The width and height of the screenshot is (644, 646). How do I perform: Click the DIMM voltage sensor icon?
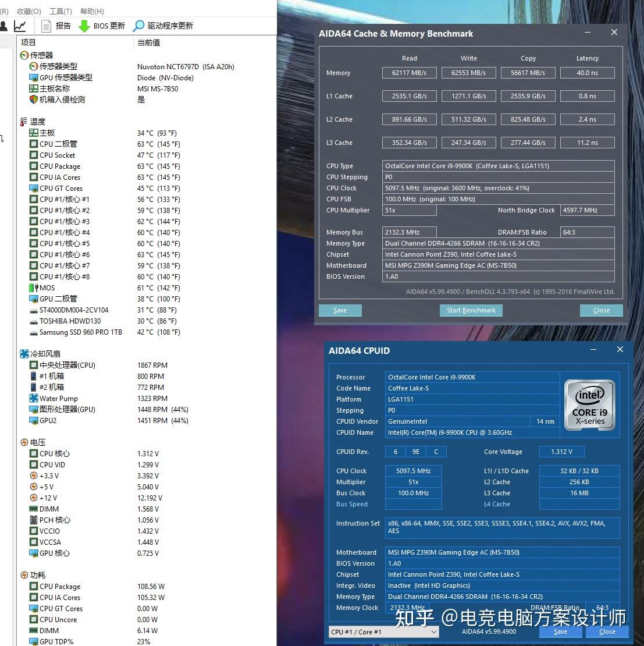click(x=33, y=509)
